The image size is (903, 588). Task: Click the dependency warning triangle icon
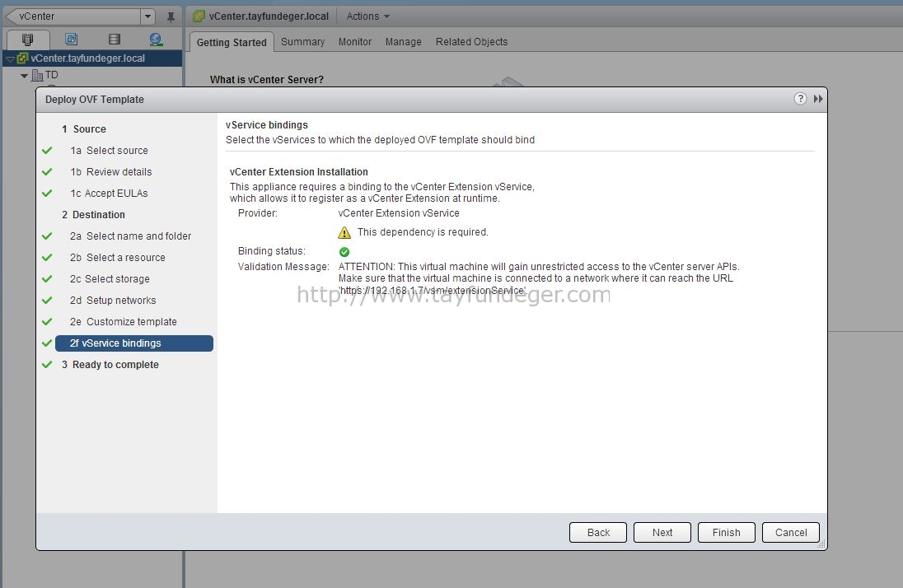[344, 232]
